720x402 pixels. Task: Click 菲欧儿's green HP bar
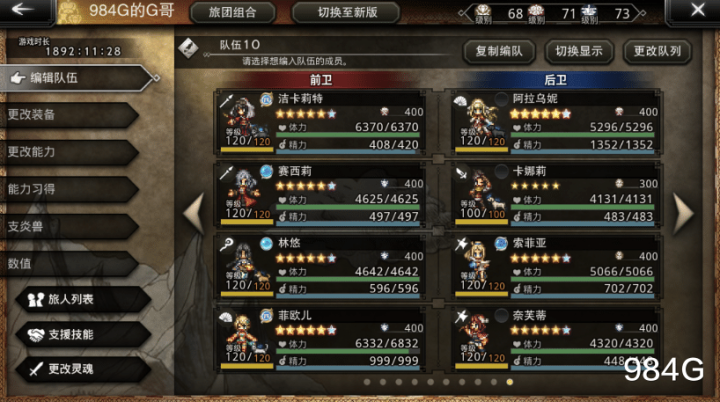click(348, 351)
